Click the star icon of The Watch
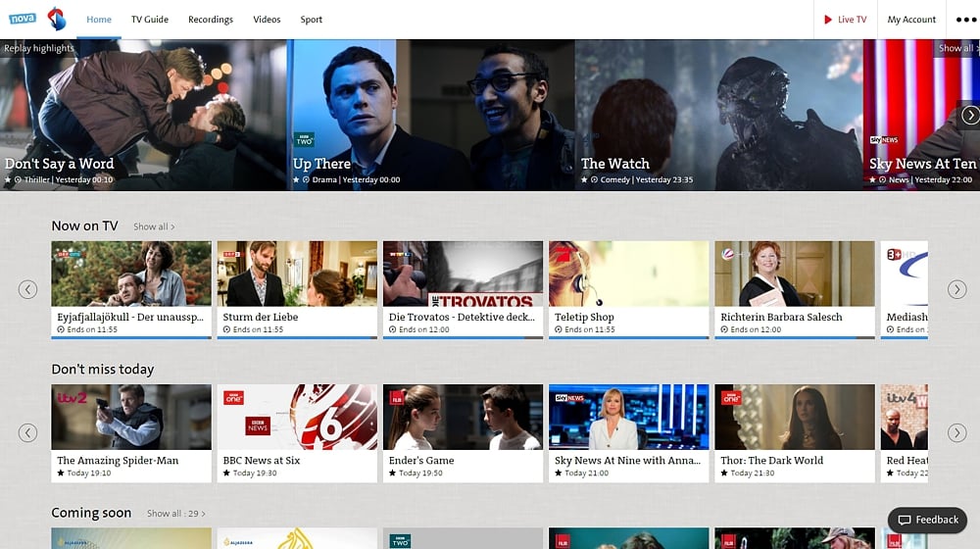 click(x=584, y=179)
